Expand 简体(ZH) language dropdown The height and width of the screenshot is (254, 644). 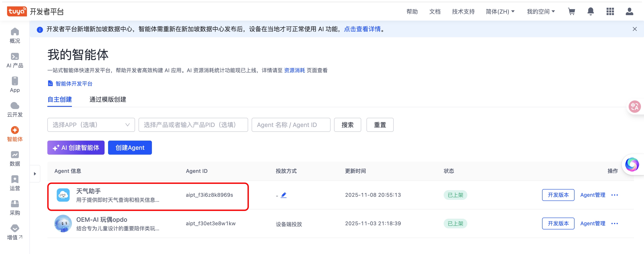coord(500,11)
